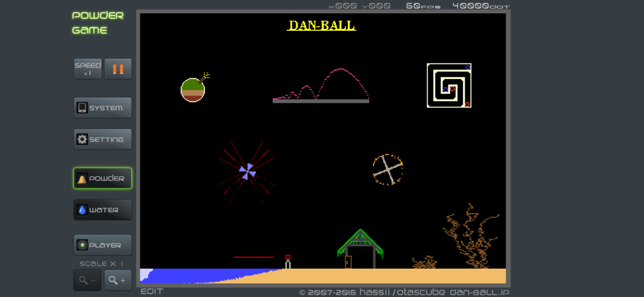
Task: Click the DAN-BALL yellow title text
Action: 321,26
